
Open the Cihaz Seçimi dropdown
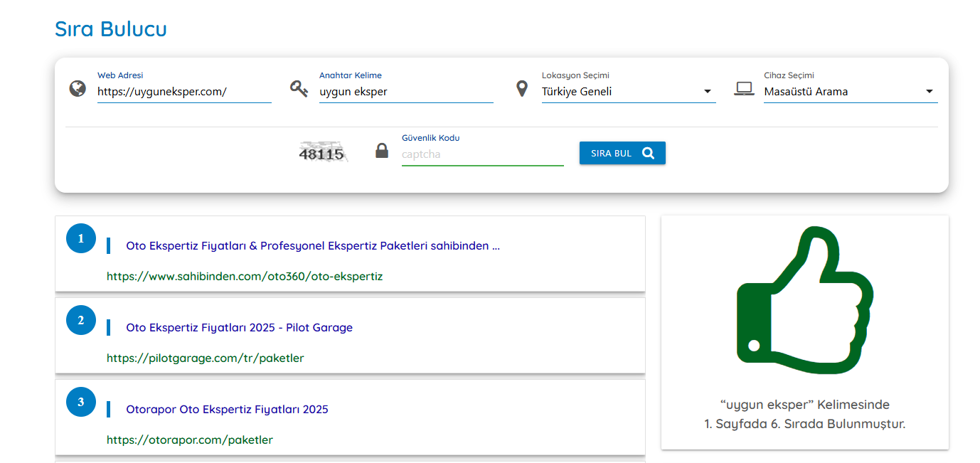click(851, 92)
